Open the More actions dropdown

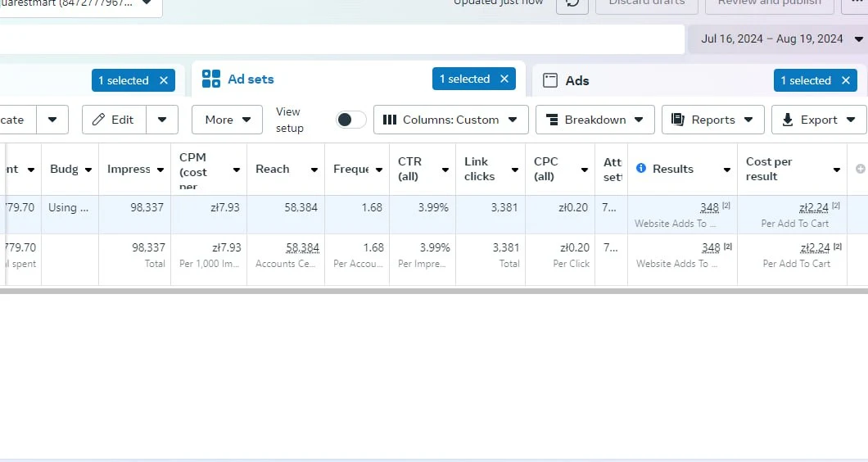tap(227, 120)
